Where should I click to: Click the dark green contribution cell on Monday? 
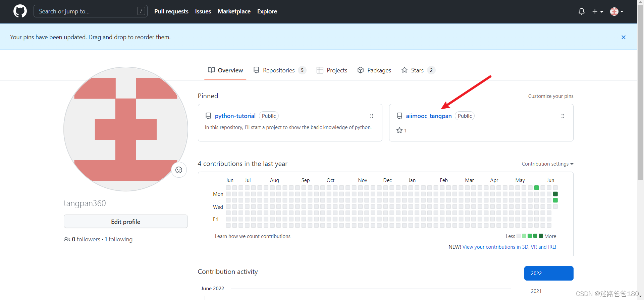pyautogui.click(x=555, y=194)
